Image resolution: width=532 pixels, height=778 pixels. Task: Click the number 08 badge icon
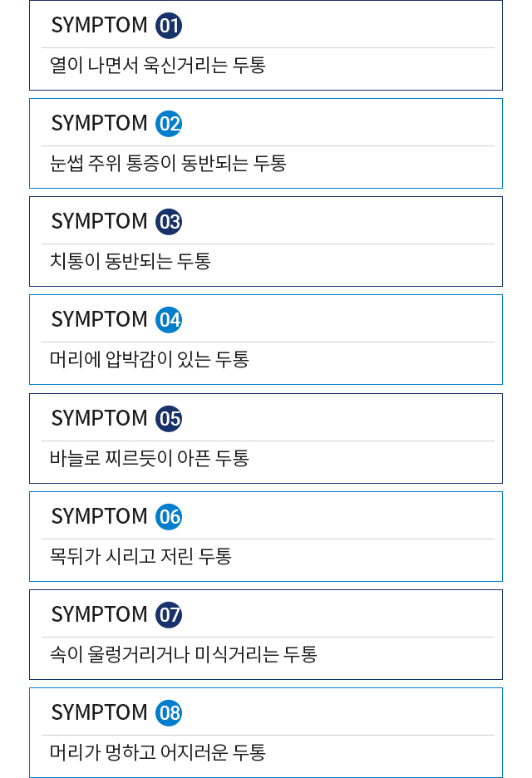click(169, 713)
